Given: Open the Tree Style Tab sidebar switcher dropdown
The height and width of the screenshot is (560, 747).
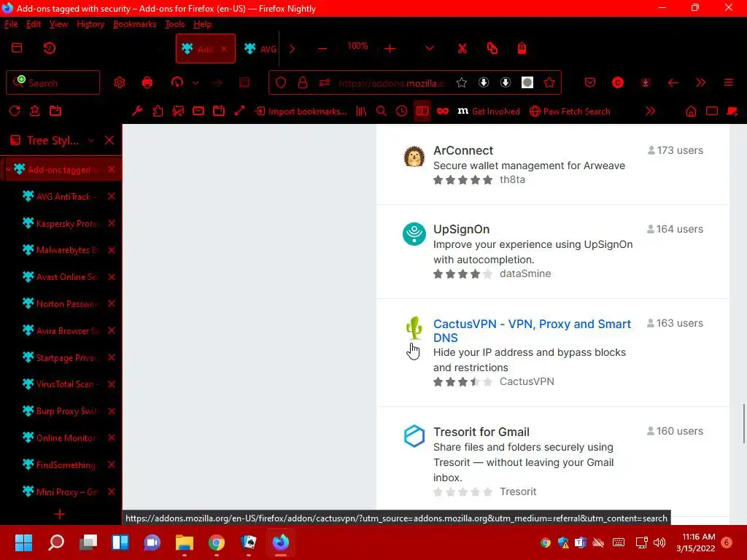Looking at the screenshot, I should [x=91, y=141].
